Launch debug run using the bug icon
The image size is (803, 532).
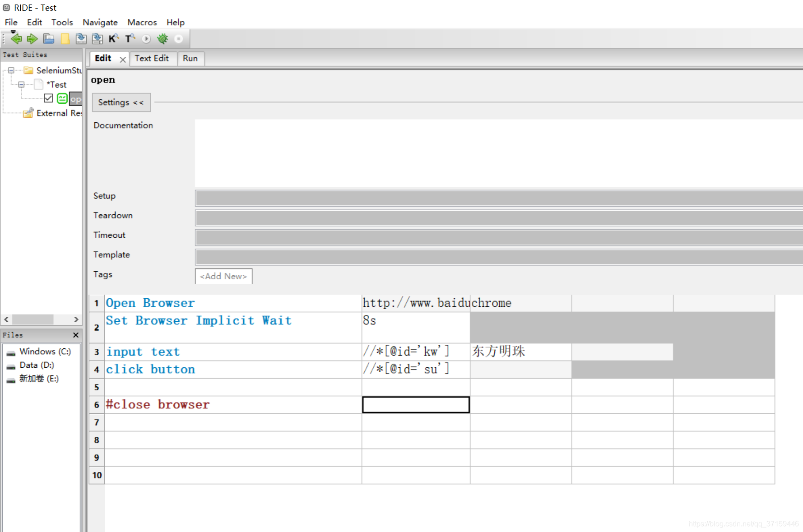click(x=162, y=39)
